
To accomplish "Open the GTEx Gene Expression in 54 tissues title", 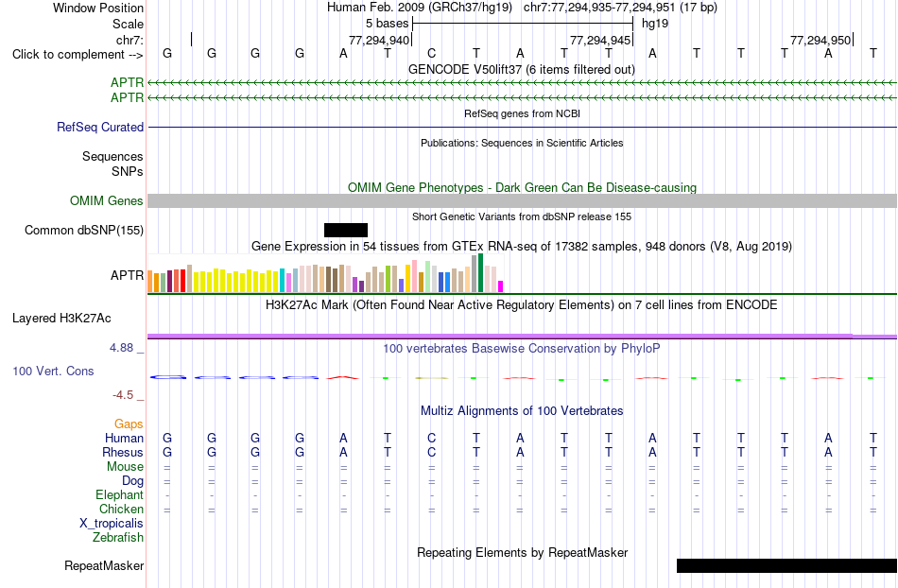I will point(522,246).
